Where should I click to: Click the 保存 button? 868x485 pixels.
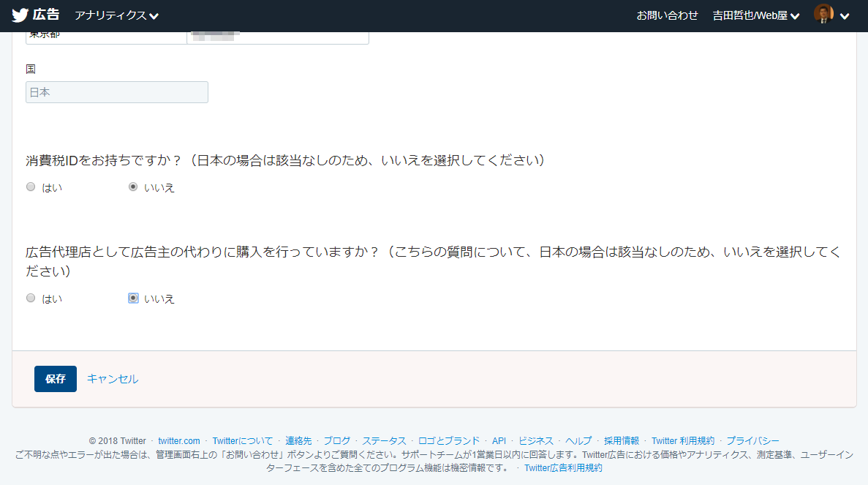56,379
